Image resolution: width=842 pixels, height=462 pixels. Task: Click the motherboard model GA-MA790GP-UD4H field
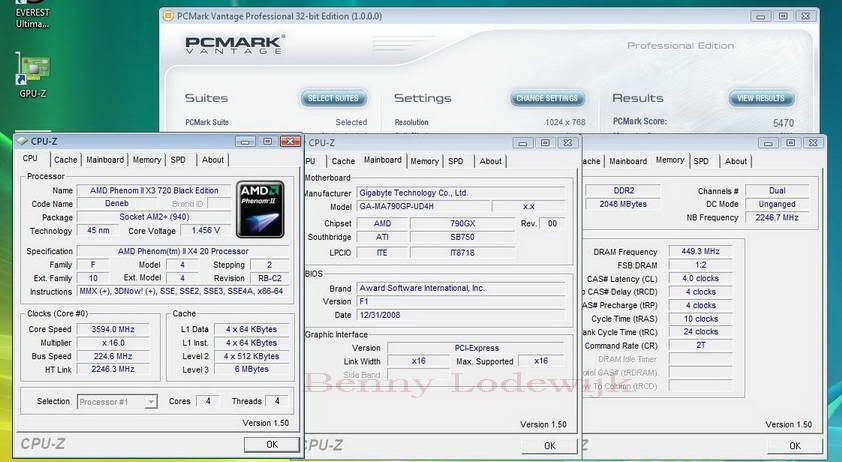tap(424, 206)
